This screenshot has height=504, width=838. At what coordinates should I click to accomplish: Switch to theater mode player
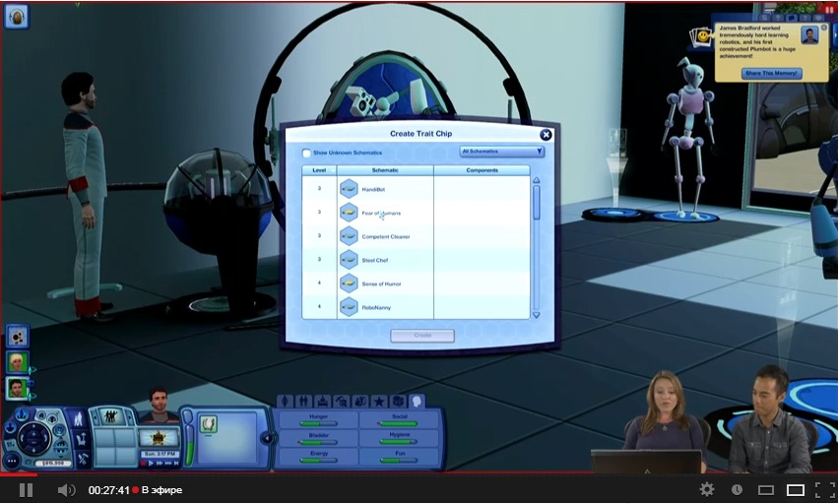pyautogui.click(x=796, y=490)
